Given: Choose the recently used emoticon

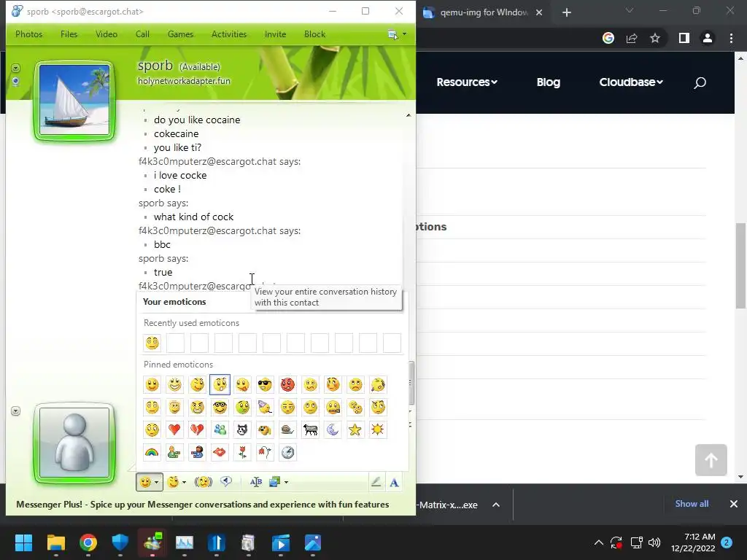Looking at the screenshot, I should tap(152, 343).
